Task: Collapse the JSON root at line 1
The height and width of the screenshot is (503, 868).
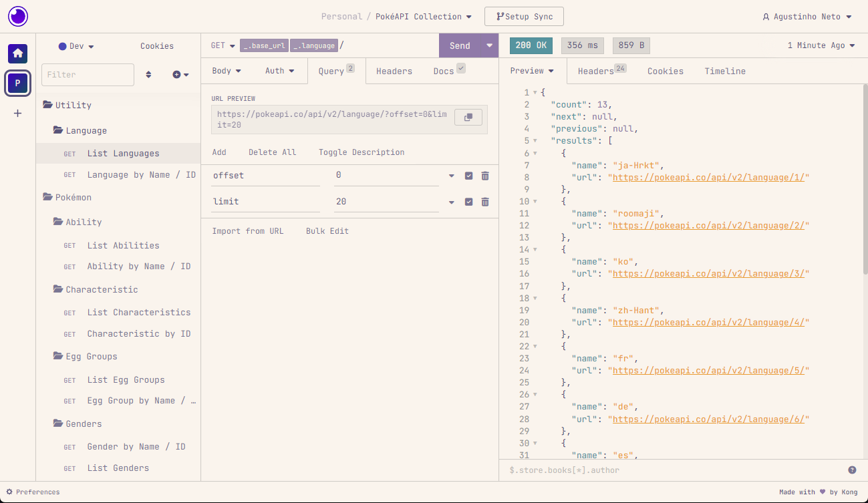Action: click(x=535, y=93)
